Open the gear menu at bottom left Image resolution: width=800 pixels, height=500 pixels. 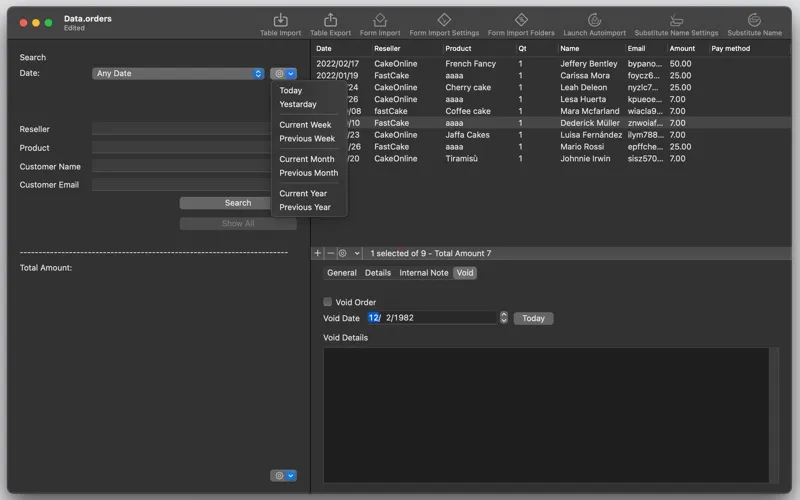(283, 476)
